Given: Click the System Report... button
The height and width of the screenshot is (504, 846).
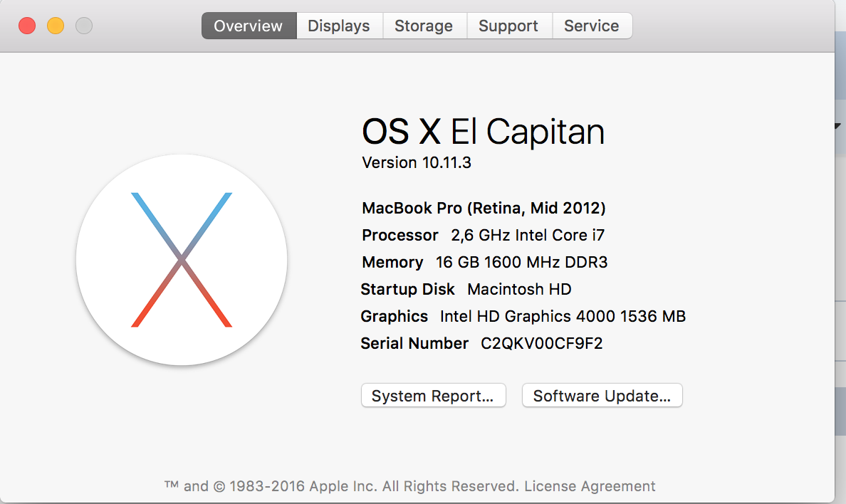Looking at the screenshot, I should point(433,396).
